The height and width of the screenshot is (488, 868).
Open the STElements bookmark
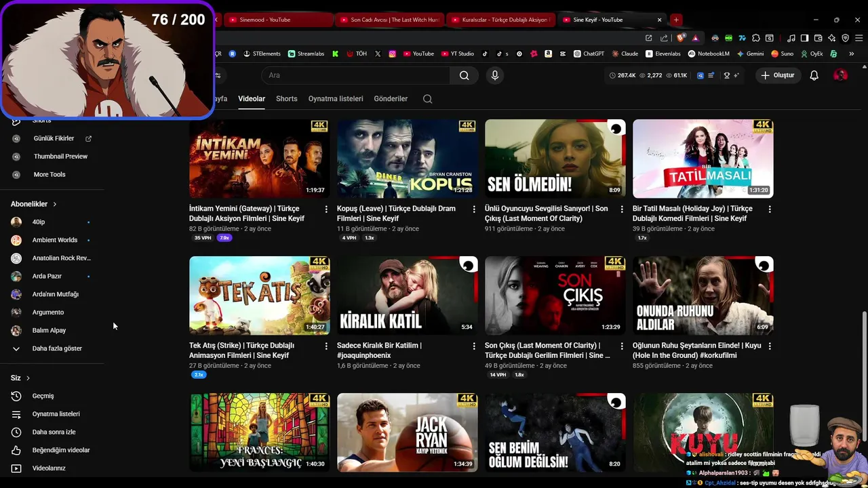(262, 54)
